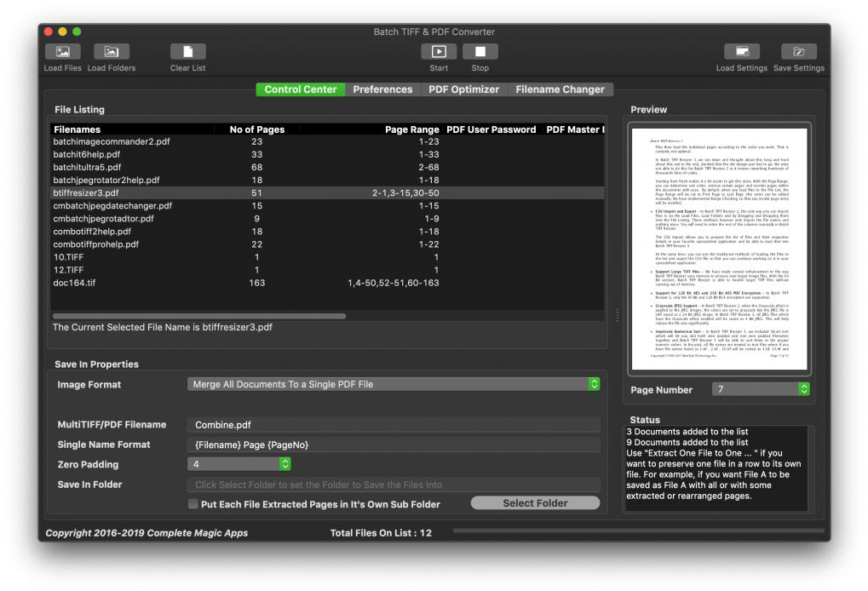The height and width of the screenshot is (591, 868).
Task: Click the Total Files On List label
Action: tap(381, 533)
